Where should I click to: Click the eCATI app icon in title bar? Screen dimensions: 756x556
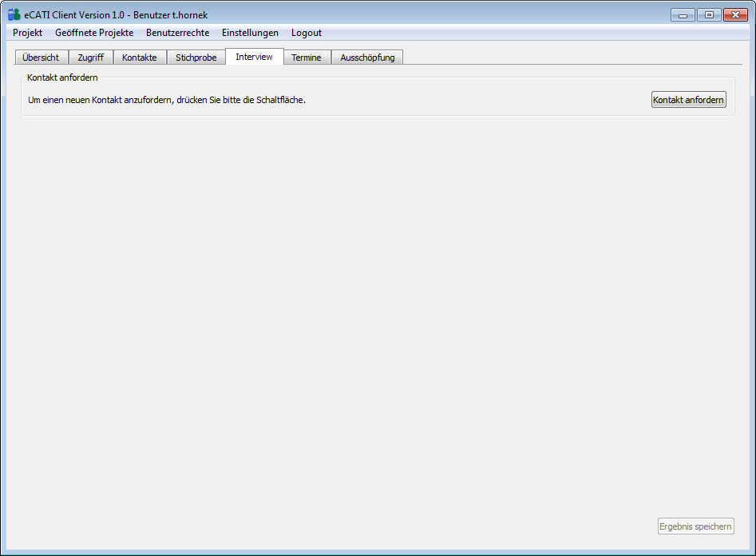(x=14, y=14)
